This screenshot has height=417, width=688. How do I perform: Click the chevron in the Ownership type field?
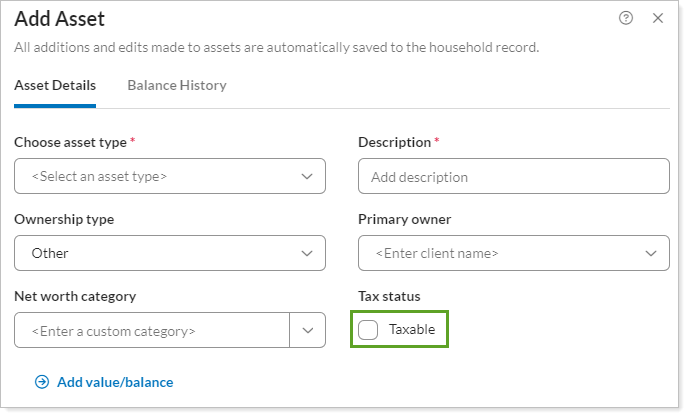(307, 253)
